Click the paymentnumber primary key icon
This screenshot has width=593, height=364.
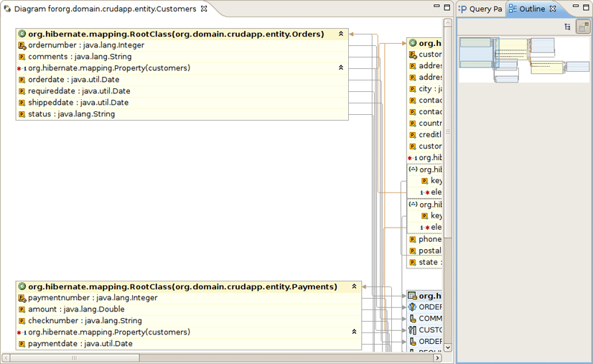click(x=22, y=298)
